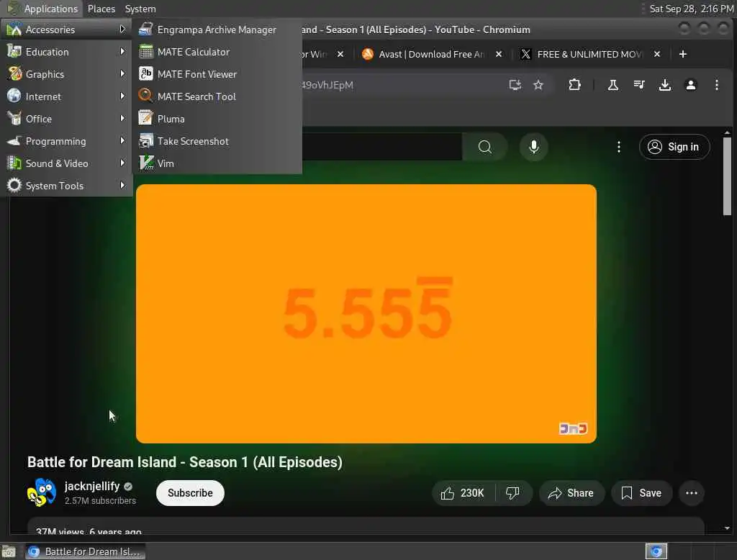Image resolution: width=737 pixels, height=560 pixels.
Task: Activate voice search microphone
Action: [x=533, y=147]
